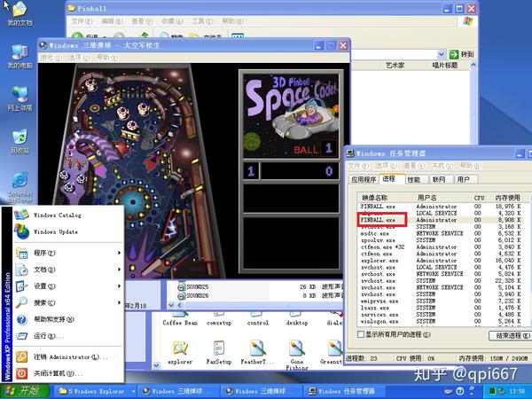The image size is (532, 399).
Task: Open the 查看 menu in the Pinball window
Action: [142, 21]
